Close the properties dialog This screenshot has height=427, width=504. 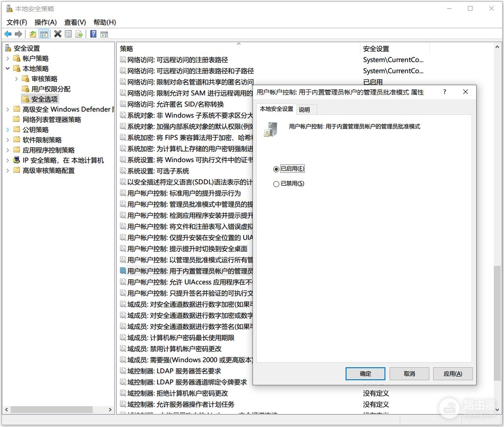(x=466, y=92)
